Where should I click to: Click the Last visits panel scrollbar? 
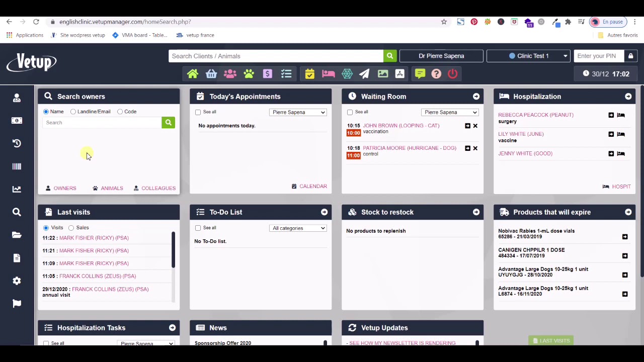pyautogui.click(x=173, y=250)
